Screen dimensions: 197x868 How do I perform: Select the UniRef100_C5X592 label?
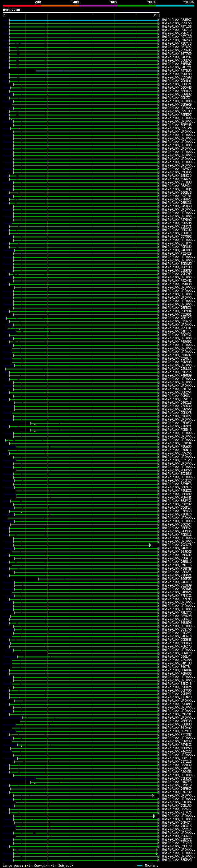click(177, 78)
